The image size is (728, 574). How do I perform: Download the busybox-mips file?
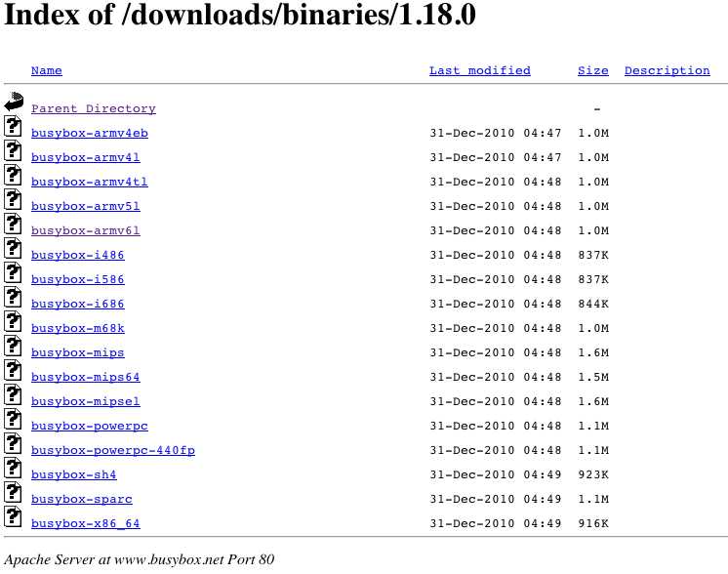pos(77,353)
